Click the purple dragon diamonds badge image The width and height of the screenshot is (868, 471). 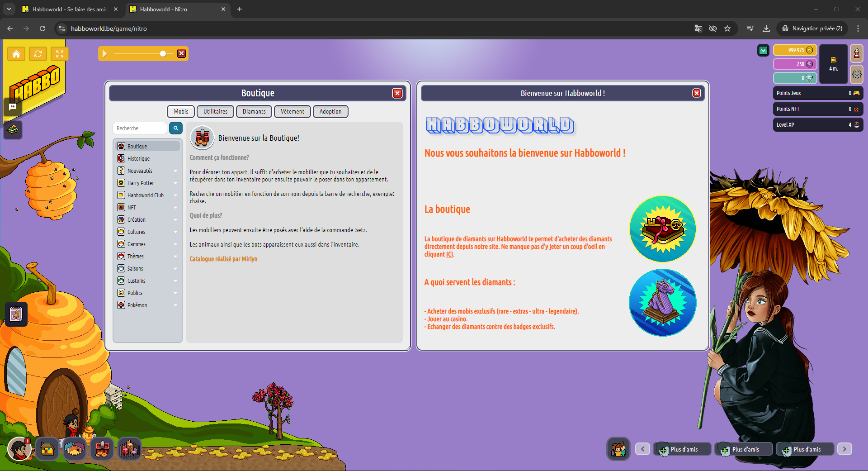pos(663,303)
